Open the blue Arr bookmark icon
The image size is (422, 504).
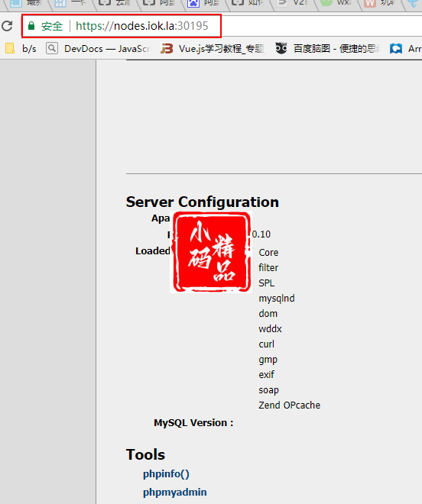pyautogui.click(x=396, y=49)
